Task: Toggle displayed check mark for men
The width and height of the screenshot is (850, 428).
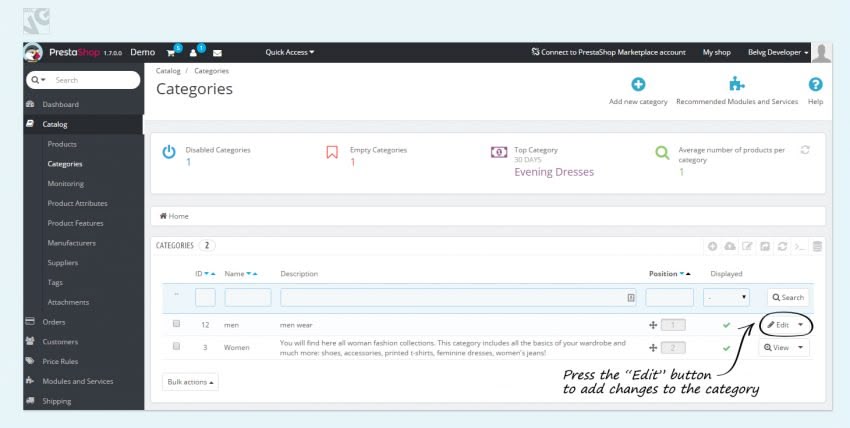Action: pos(726,325)
